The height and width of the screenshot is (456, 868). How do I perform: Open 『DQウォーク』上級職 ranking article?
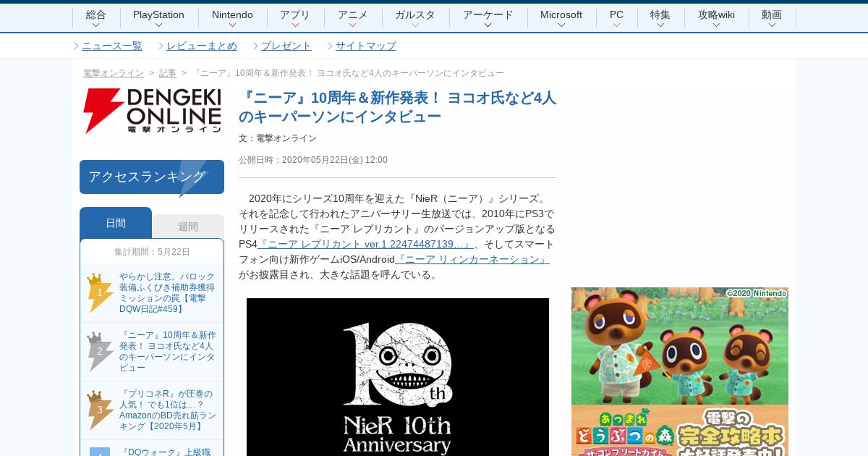(166, 452)
